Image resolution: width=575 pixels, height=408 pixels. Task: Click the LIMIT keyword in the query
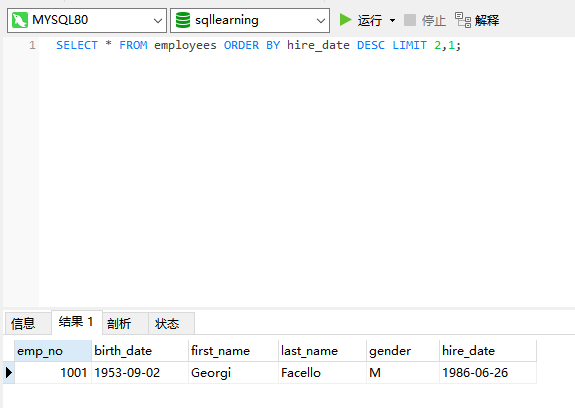410,45
